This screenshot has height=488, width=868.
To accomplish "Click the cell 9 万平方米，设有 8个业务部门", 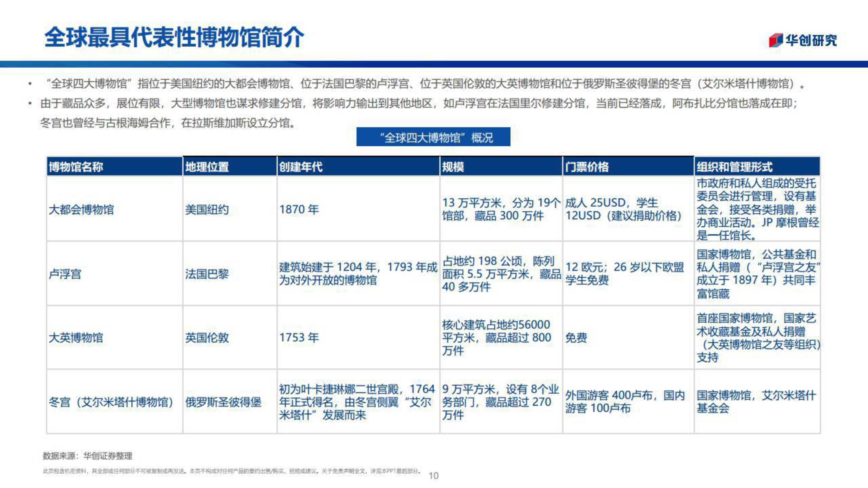I will click(x=502, y=401).
